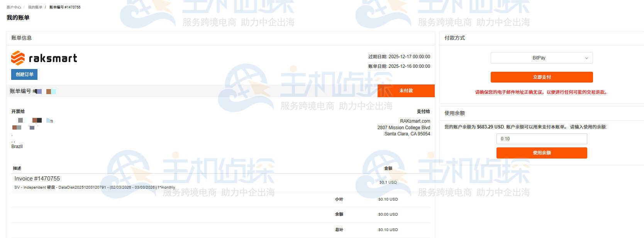Screen dimensions: 644x238
Task: Click the Santa Clara, CA 95054 text
Action: 407,134
